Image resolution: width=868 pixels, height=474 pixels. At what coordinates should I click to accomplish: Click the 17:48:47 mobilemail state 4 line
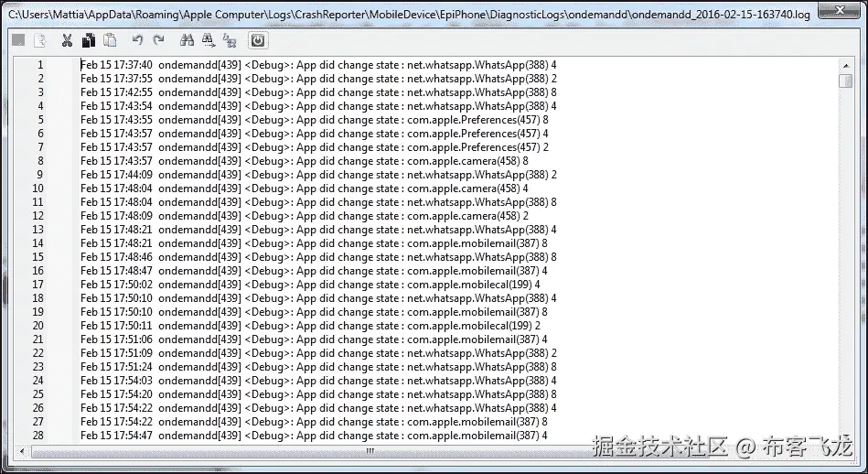(314, 270)
